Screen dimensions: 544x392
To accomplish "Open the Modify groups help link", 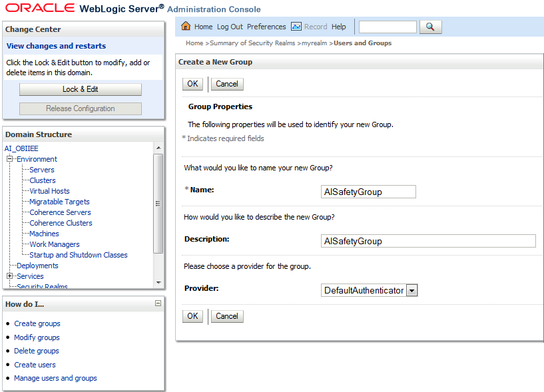I will tap(37, 337).
